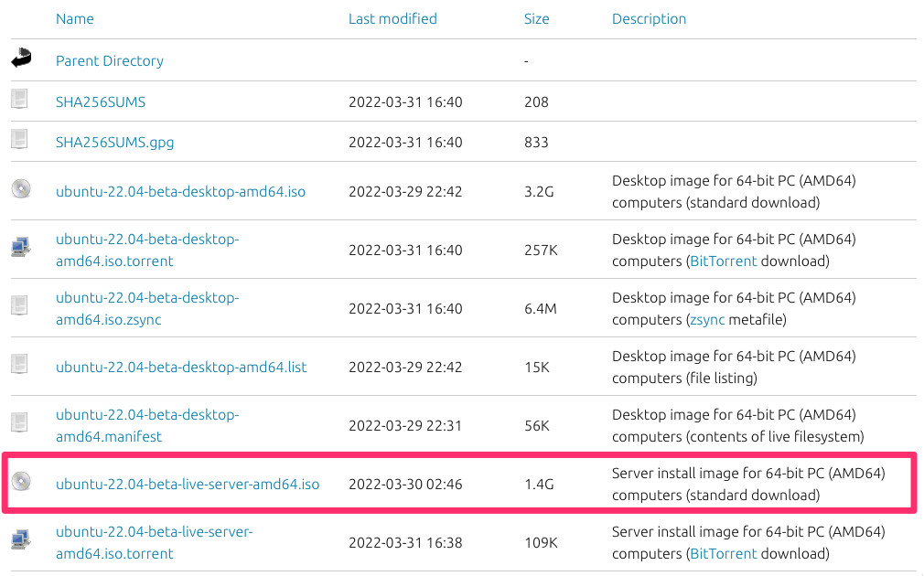Click the disc icon for live-server-amd64.iso

21,481
